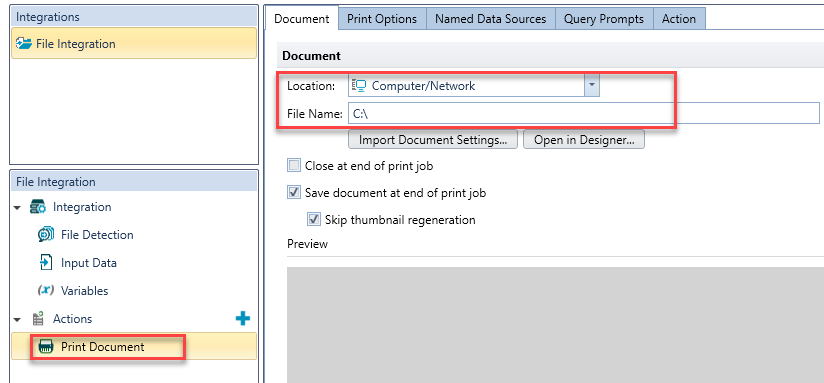Click the Integrations panel header
824x383 pixels.
pos(134,17)
